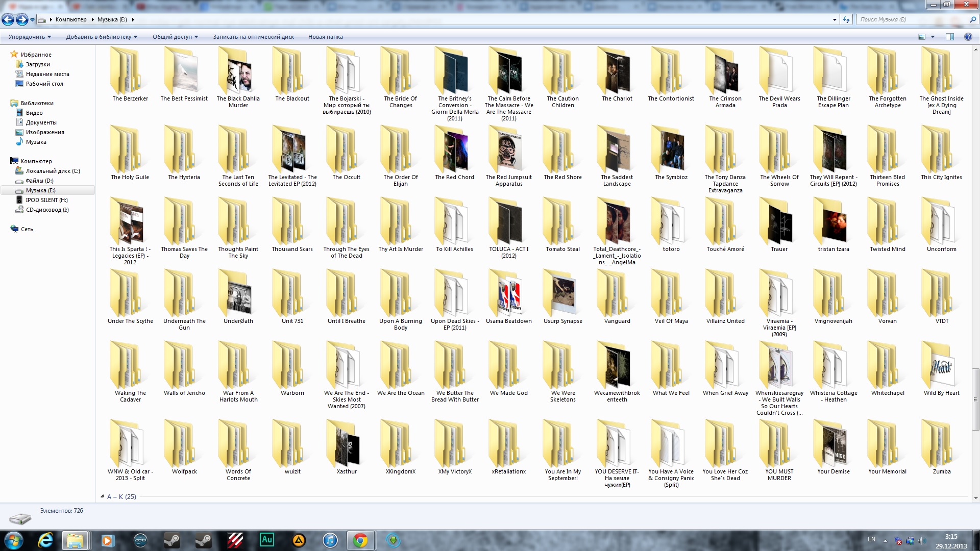Click the Back navigation arrow
The width and height of the screenshot is (980, 551).
(x=8, y=20)
